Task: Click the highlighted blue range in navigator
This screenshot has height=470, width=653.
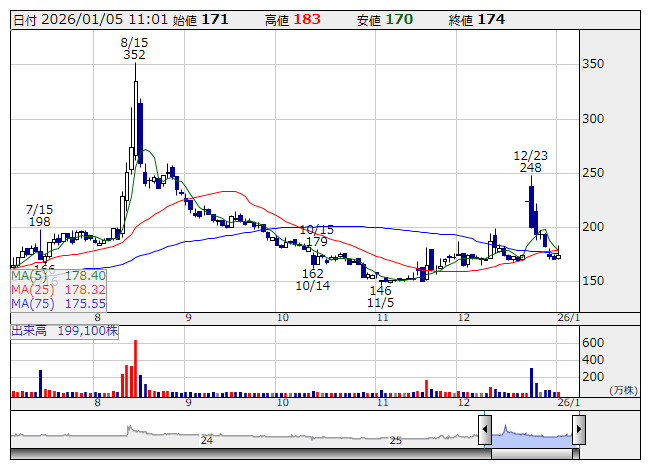Action: pyautogui.click(x=531, y=433)
